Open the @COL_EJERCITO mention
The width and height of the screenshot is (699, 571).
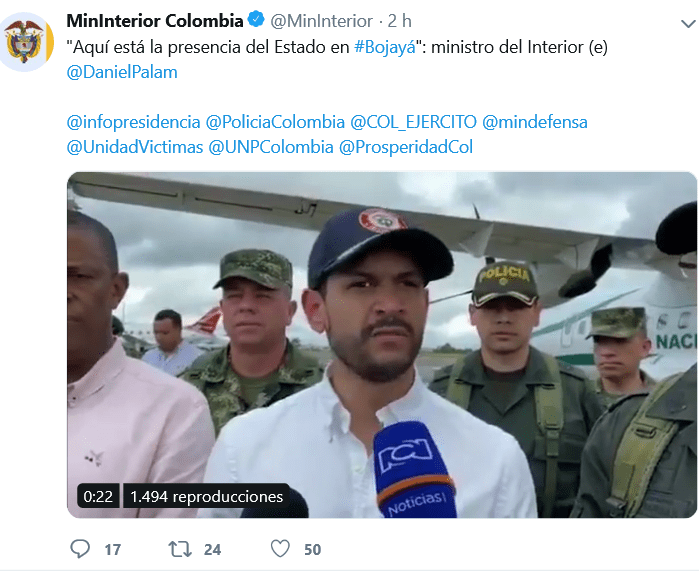click(x=413, y=122)
